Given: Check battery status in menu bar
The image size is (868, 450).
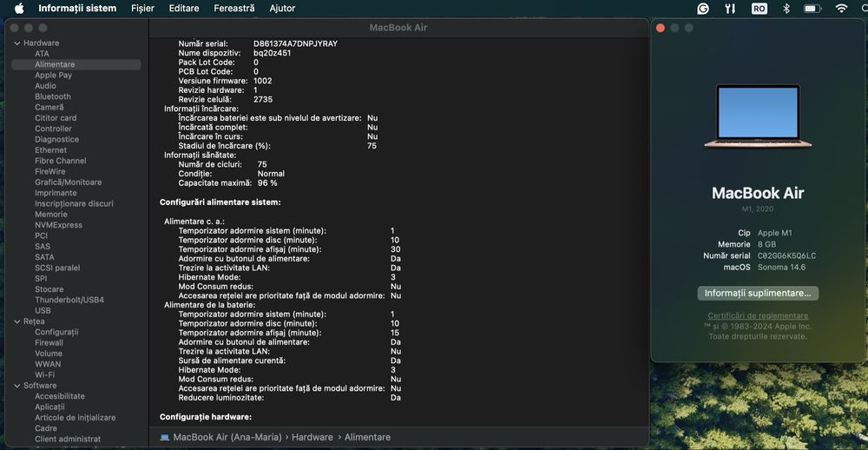Looking at the screenshot, I should click(812, 9).
